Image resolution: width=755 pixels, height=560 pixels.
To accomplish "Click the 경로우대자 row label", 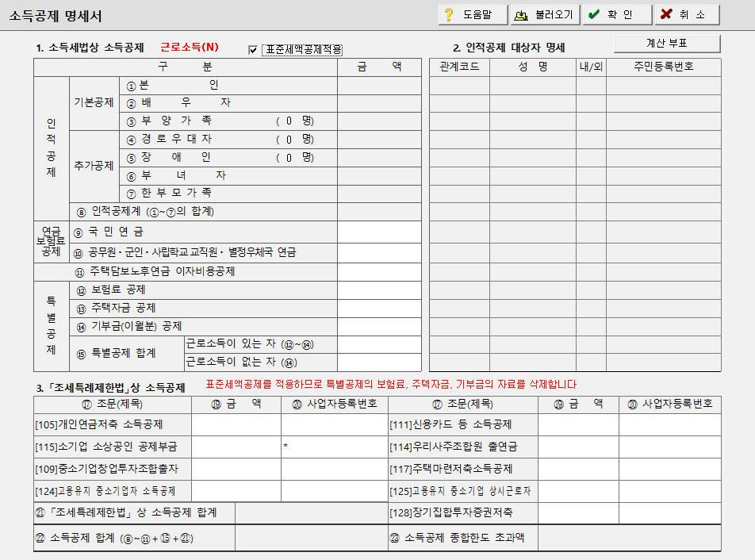I will click(169, 139).
